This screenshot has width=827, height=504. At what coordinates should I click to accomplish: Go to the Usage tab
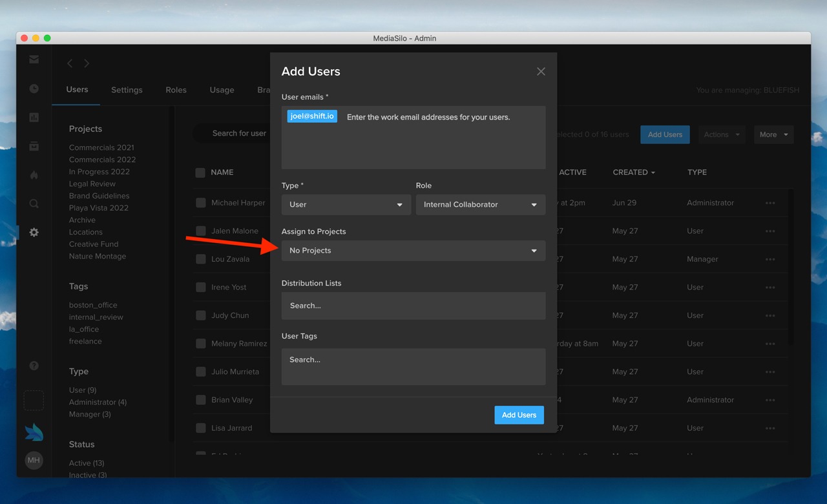pos(222,90)
